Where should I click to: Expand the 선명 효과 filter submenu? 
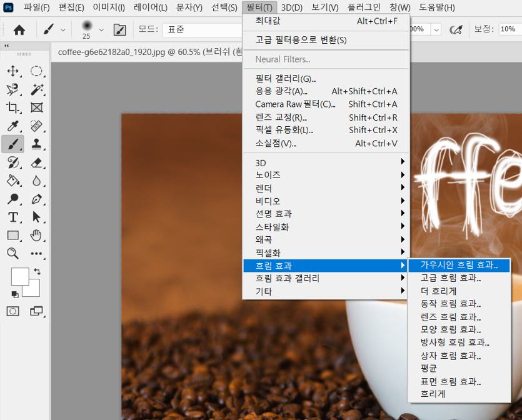tap(326, 214)
